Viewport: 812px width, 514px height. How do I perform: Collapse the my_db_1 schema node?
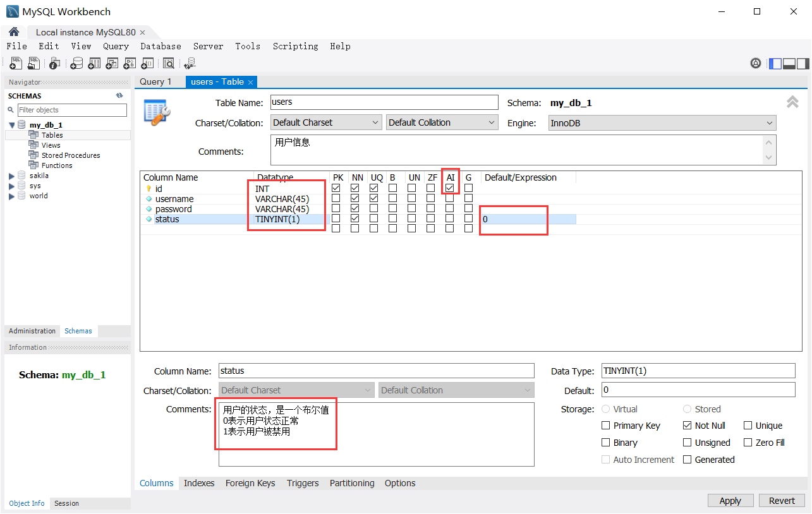(x=12, y=125)
